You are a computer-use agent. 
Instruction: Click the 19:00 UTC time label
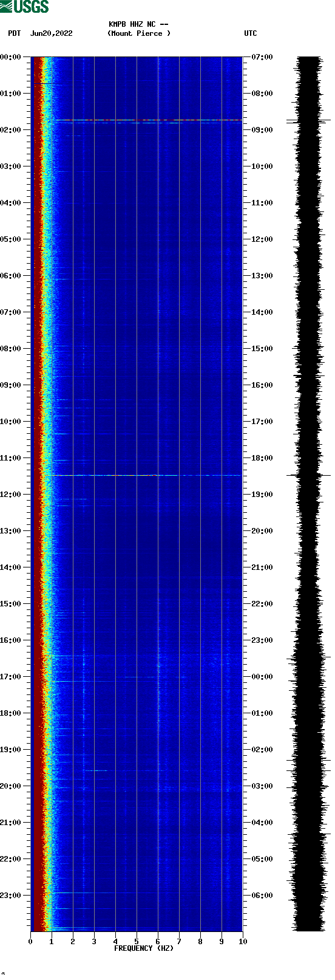pos(262,495)
